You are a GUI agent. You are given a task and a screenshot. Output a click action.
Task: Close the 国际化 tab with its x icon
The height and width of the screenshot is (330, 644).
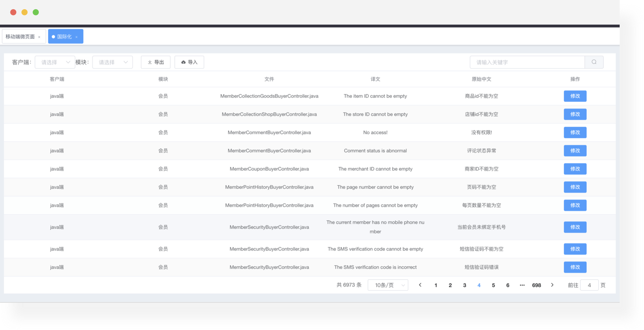click(x=76, y=37)
